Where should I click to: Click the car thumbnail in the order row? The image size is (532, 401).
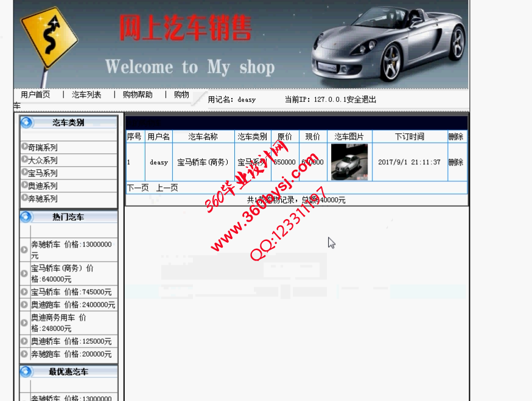(x=349, y=162)
